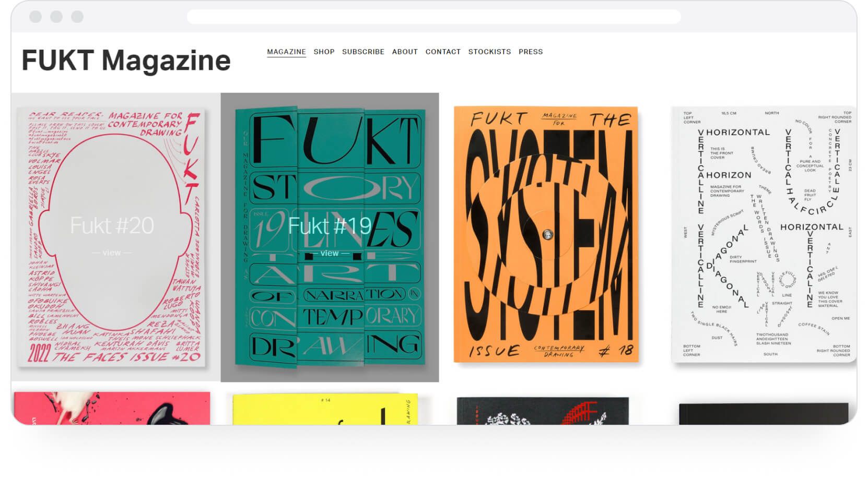This screenshot has height=478, width=868.
Task: Open the STOCKISTS page
Action: [489, 52]
